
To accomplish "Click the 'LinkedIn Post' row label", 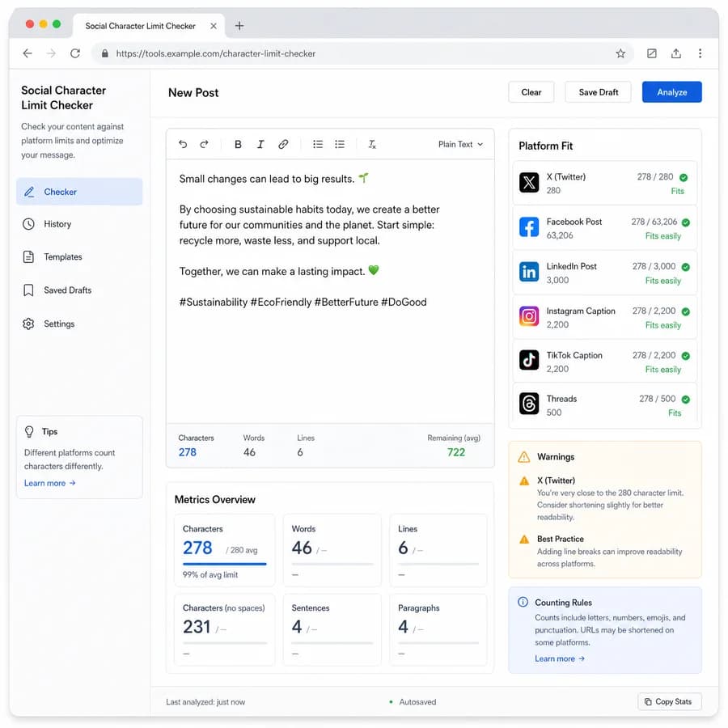I will (x=571, y=266).
